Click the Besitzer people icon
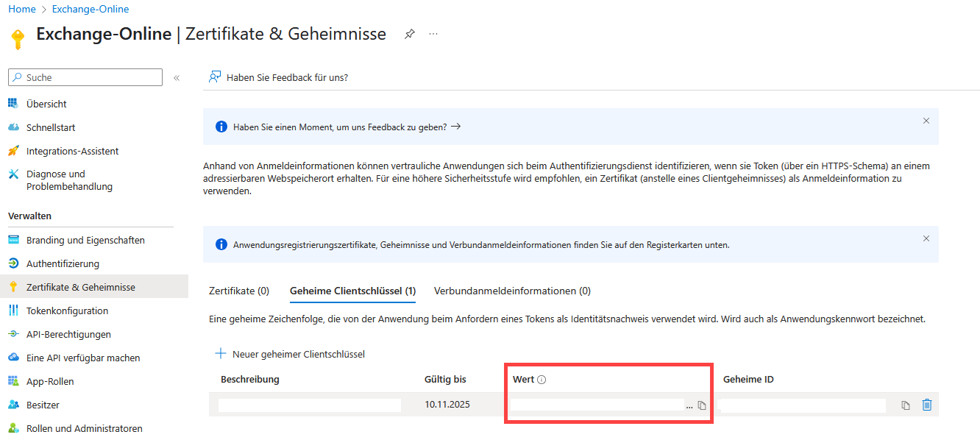 (13, 405)
